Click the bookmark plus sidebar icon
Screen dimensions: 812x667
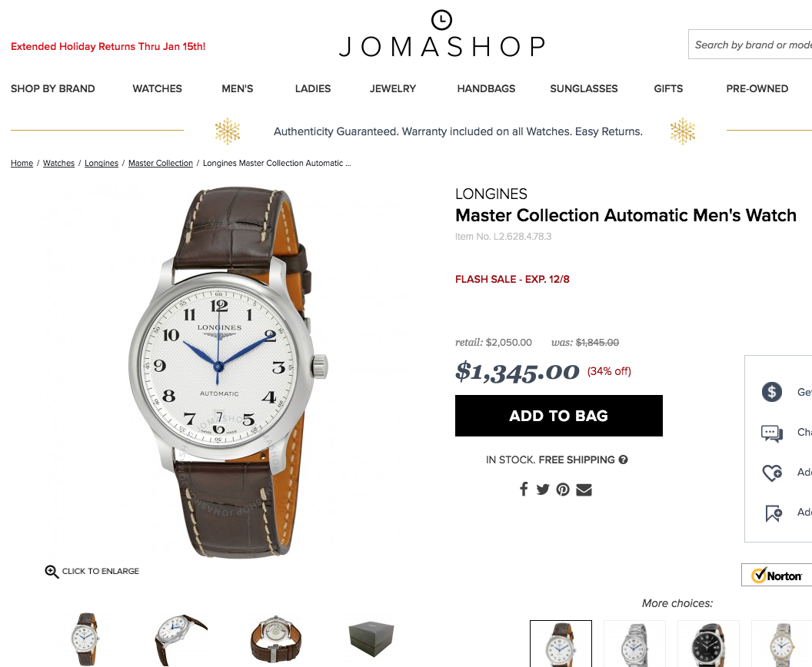pos(774,513)
